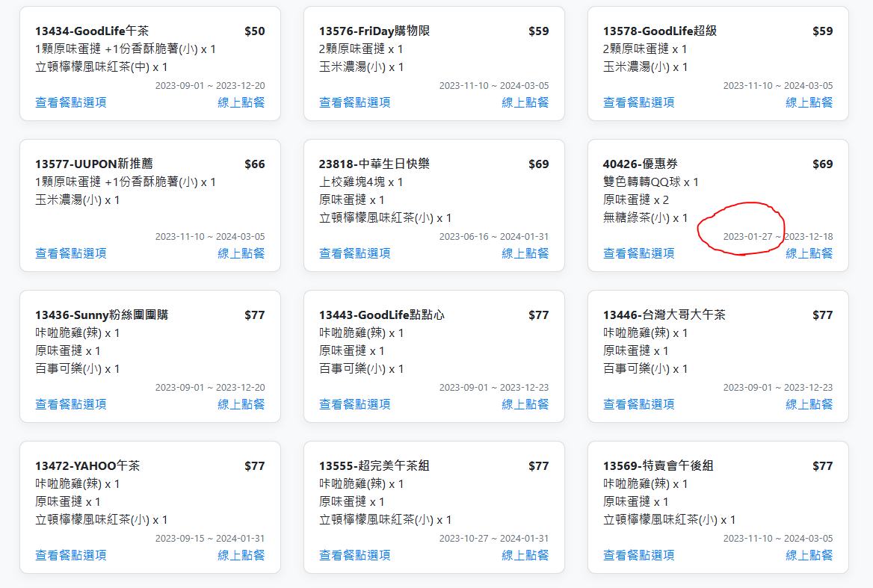Image resolution: width=873 pixels, height=588 pixels.
Task: View meal options for 13446-台灣大哥大午茶
Action: 638,404
